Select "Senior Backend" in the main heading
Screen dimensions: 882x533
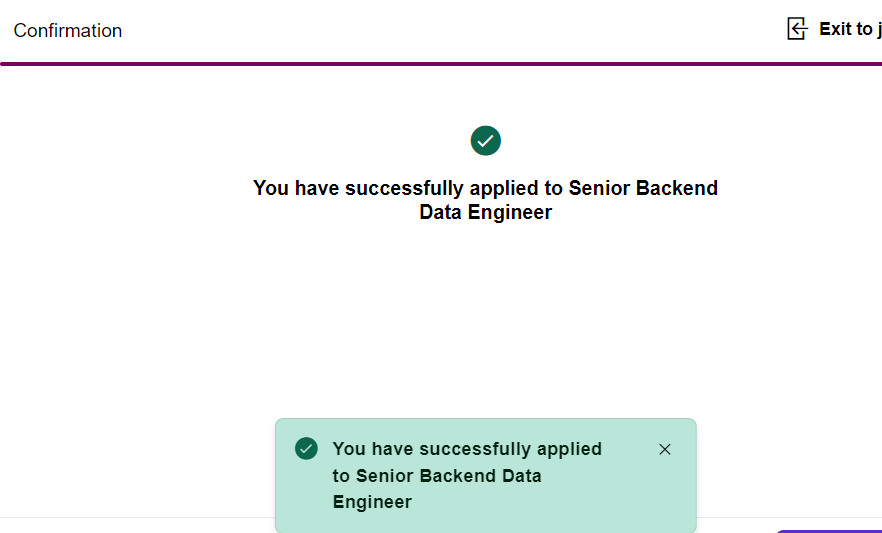643,188
